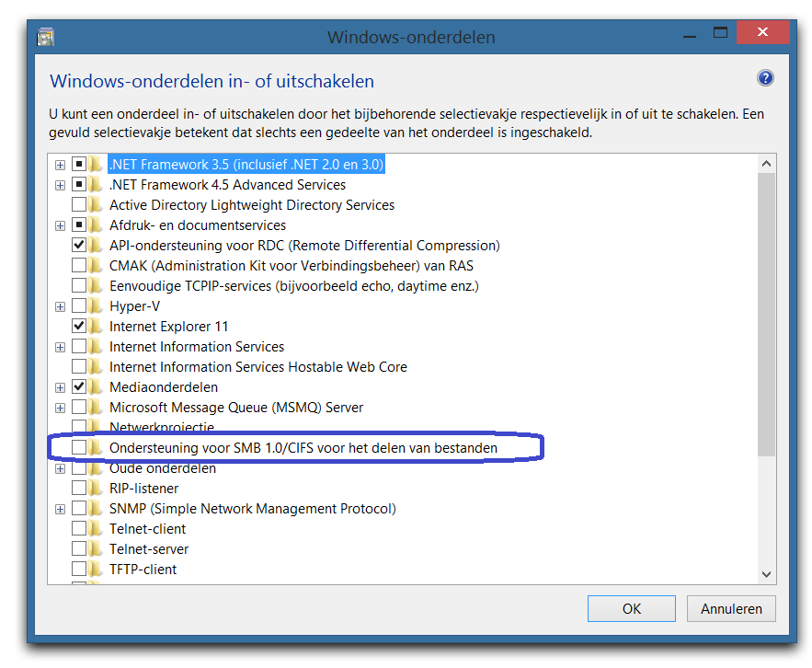The height and width of the screenshot is (668, 812).
Task: Enable the CMAK checkbox
Action: [x=79, y=265]
